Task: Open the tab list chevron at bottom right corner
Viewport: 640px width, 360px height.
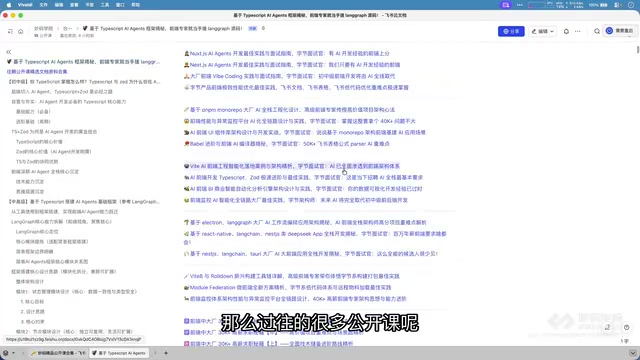Action: (633, 353)
